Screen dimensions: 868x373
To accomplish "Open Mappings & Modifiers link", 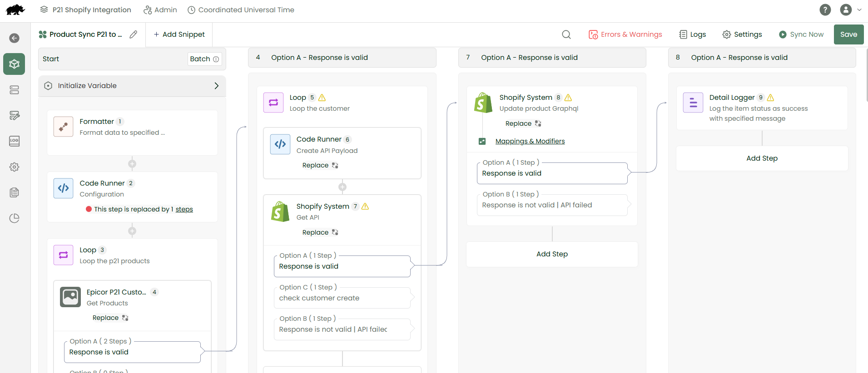I will click(530, 141).
